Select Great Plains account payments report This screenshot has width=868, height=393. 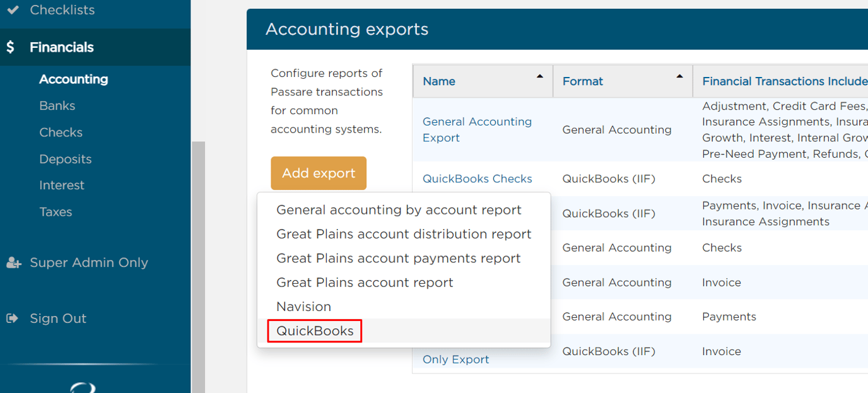point(398,258)
